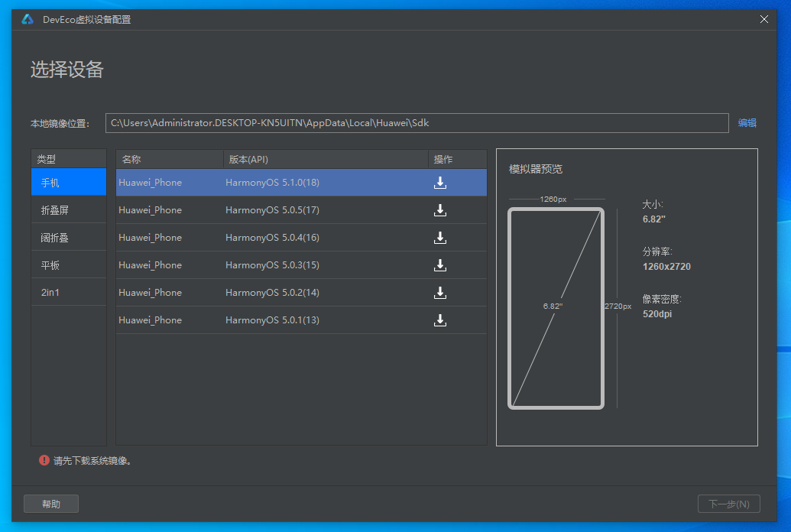Click the 名称 column header
Viewport: 791px width, 532px height.
(x=169, y=159)
